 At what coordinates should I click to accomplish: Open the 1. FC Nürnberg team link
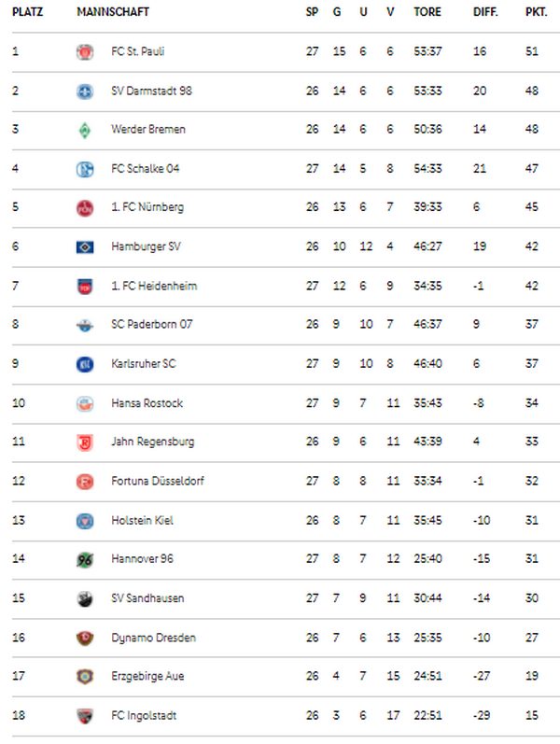pos(147,207)
